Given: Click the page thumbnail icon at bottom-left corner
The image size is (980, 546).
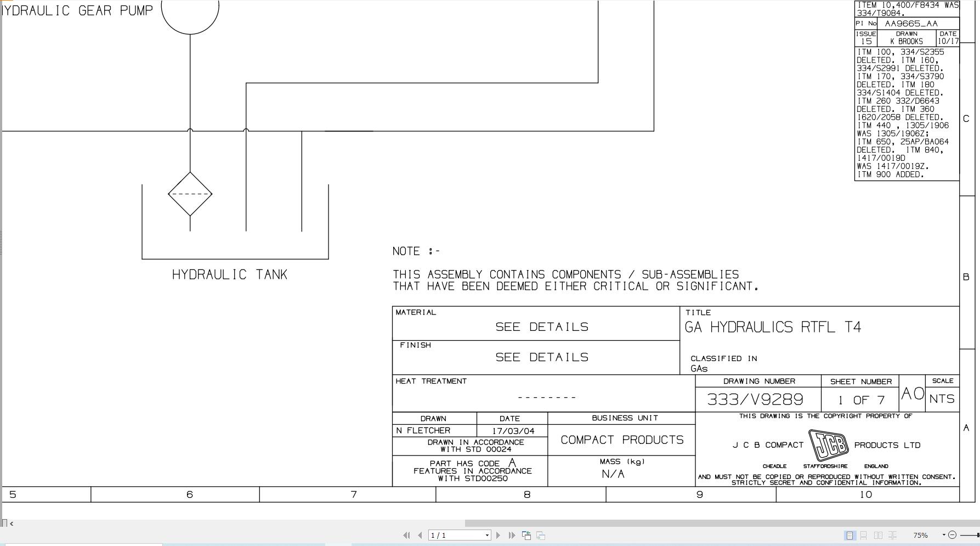Looking at the screenshot, I should click(4, 524).
